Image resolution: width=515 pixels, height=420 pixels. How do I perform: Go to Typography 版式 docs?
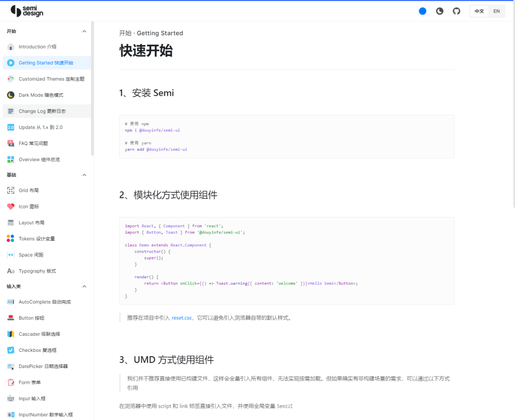47,271
